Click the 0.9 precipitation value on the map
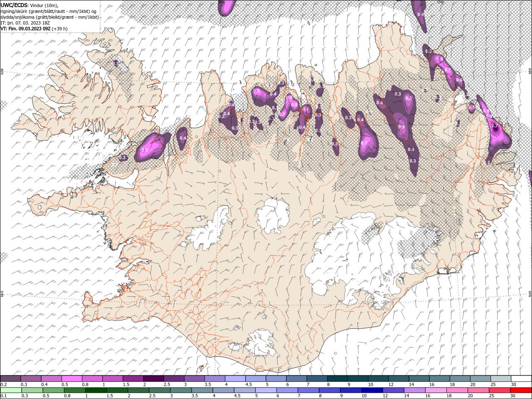 [x=145, y=150]
